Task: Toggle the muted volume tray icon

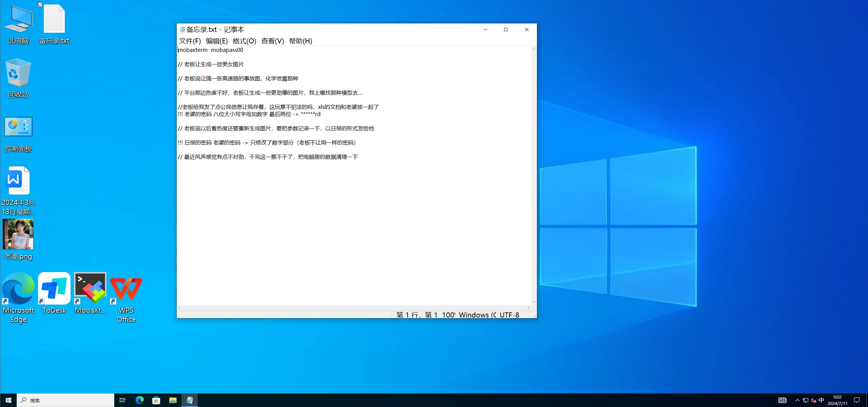Action: click(813, 401)
